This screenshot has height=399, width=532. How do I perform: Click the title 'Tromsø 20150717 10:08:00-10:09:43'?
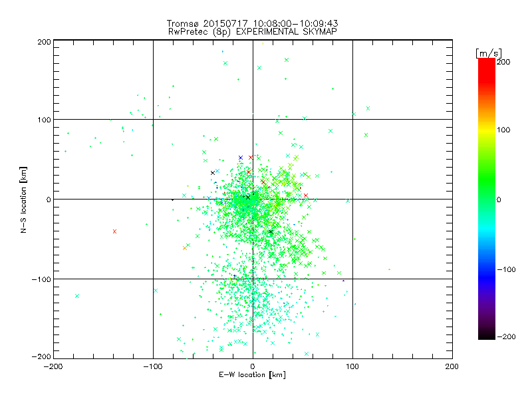252,23
